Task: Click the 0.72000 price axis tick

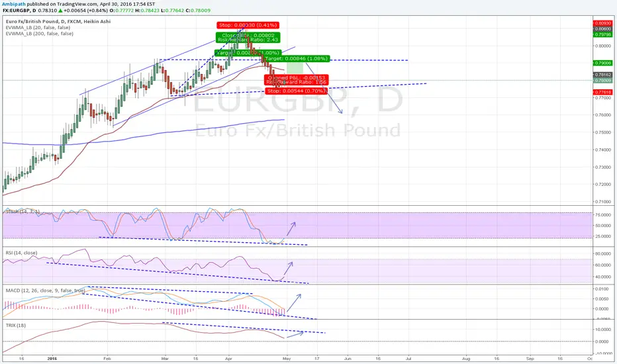Action: (x=603, y=185)
